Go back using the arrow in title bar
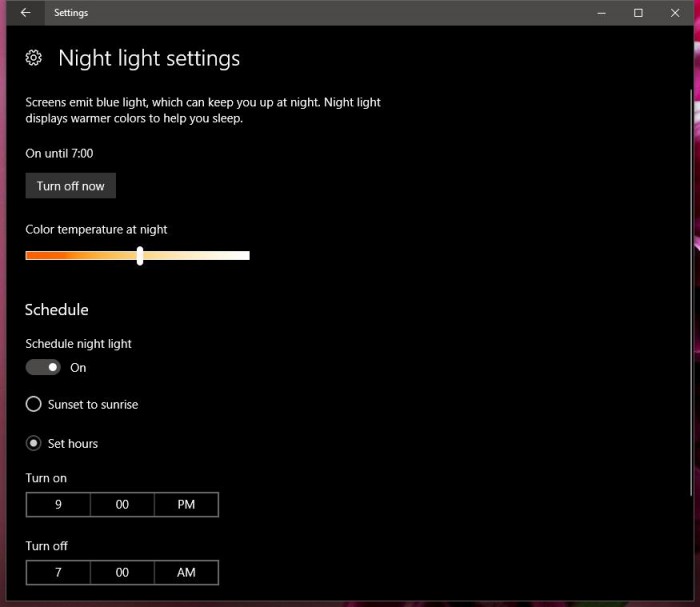The height and width of the screenshot is (607, 700). tap(25, 12)
